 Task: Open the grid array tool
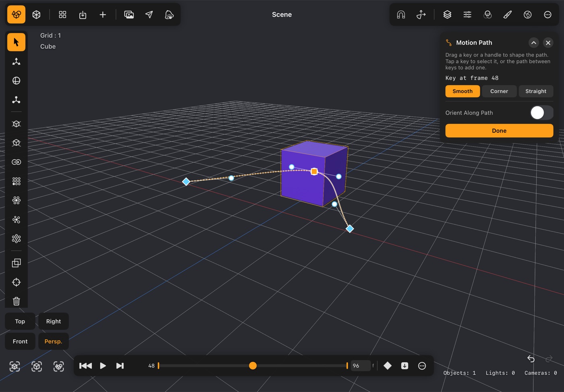[x=16, y=181]
